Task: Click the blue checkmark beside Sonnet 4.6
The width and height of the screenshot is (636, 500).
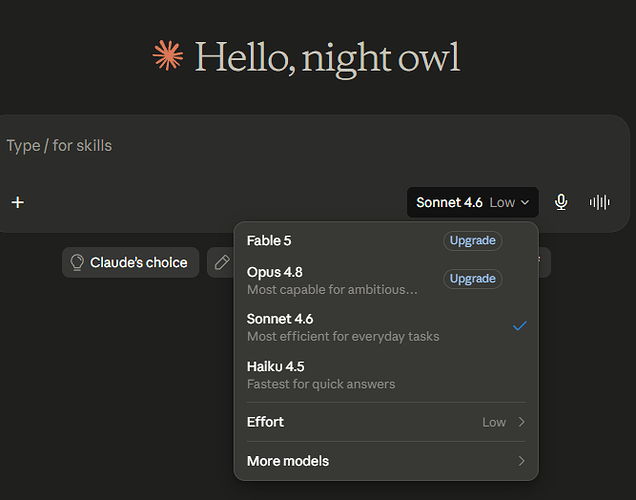Action: tap(519, 326)
